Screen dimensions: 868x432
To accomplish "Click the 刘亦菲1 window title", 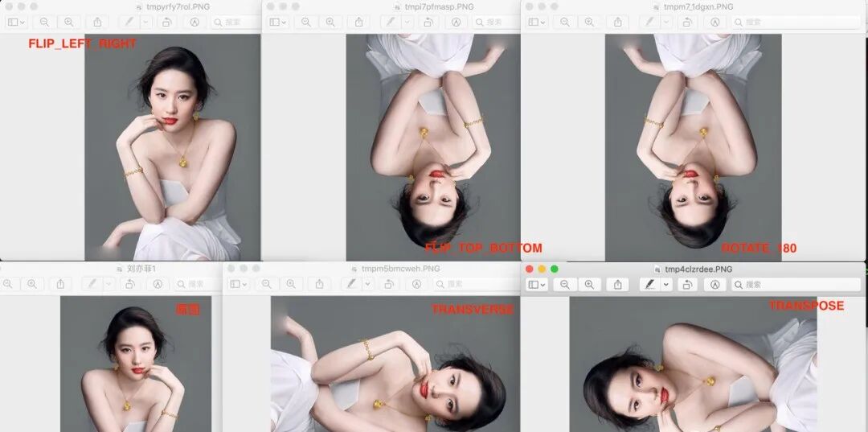I will pyautogui.click(x=143, y=269).
